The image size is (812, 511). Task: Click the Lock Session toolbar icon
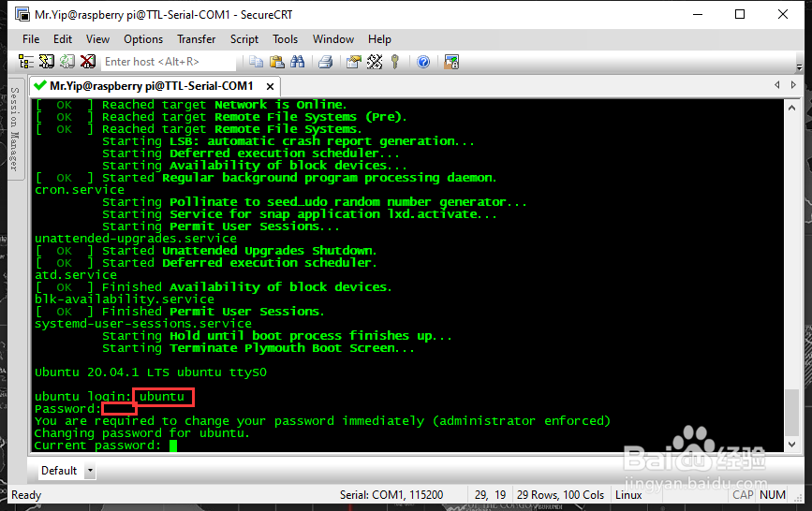tap(451, 62)
